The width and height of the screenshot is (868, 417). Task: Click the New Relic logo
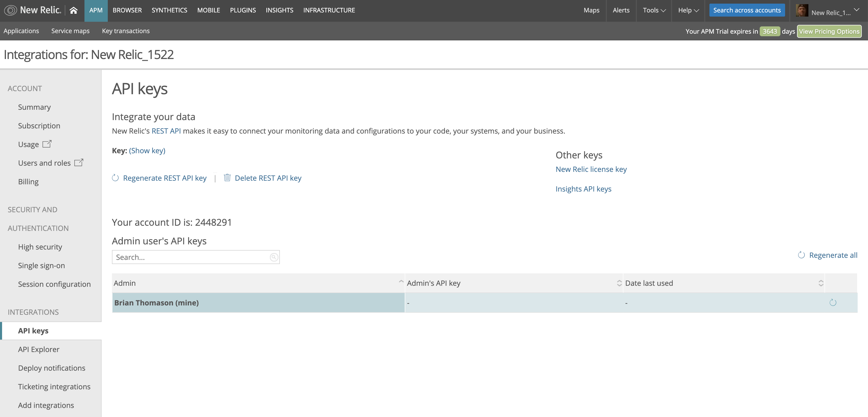(x=33, y=10)
